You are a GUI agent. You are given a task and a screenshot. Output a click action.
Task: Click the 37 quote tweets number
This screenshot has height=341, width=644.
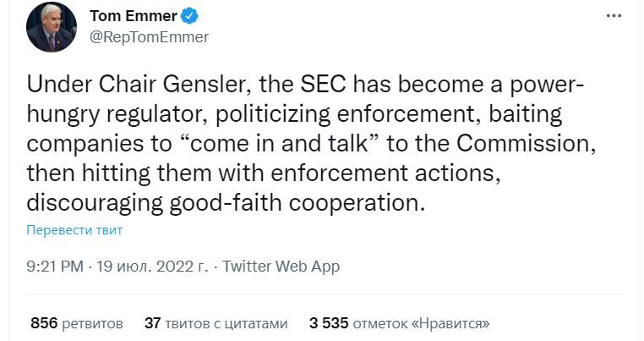pos(153,323)
